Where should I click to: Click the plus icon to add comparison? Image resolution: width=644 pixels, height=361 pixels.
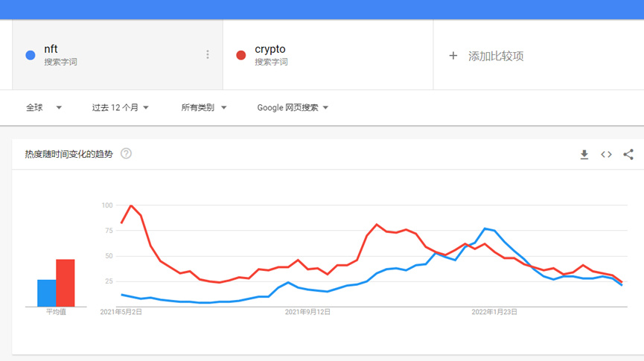pyautogui.click(x=453, y=56)
